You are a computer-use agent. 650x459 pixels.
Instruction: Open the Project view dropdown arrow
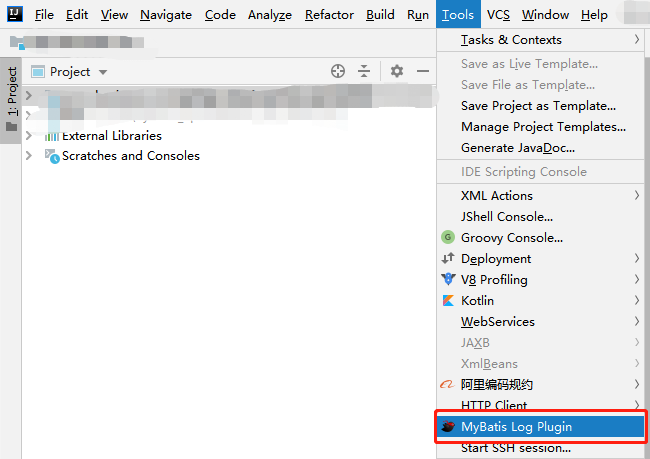(x=103, y=72)
